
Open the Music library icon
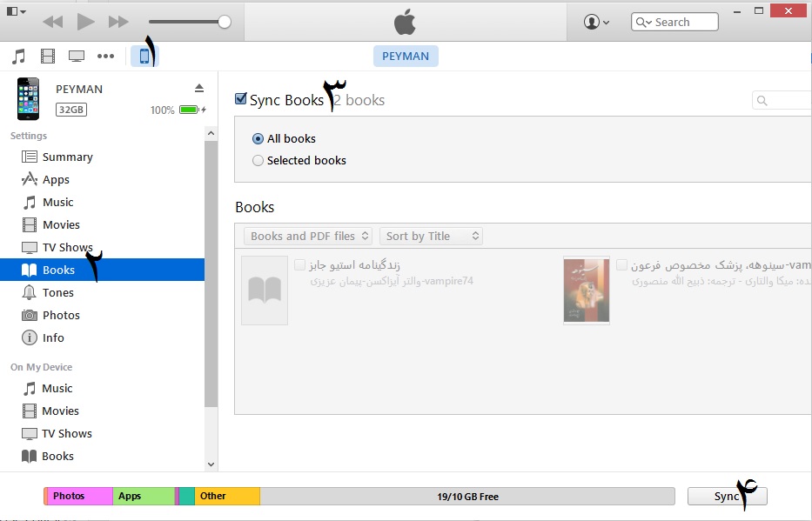[x=18, y=56]
